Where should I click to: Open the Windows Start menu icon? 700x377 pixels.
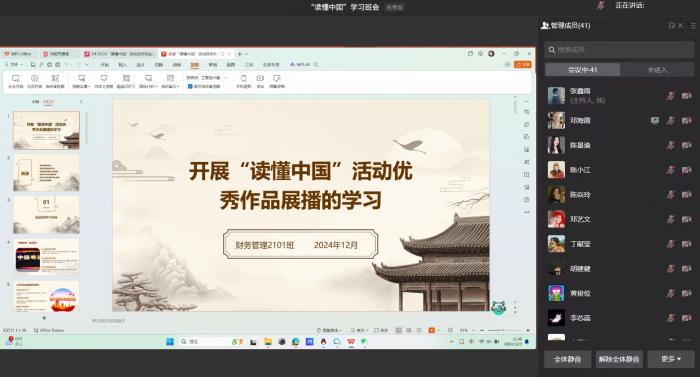pyautogui.click(x=170, y=342)
